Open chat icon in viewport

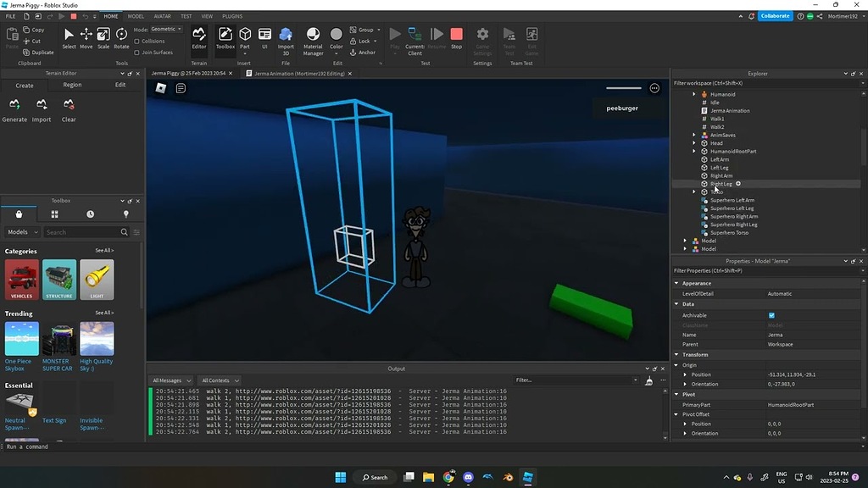coord(181,88)
